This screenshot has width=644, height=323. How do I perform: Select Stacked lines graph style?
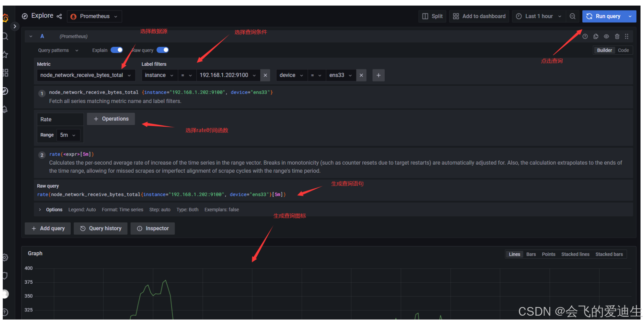575,254
